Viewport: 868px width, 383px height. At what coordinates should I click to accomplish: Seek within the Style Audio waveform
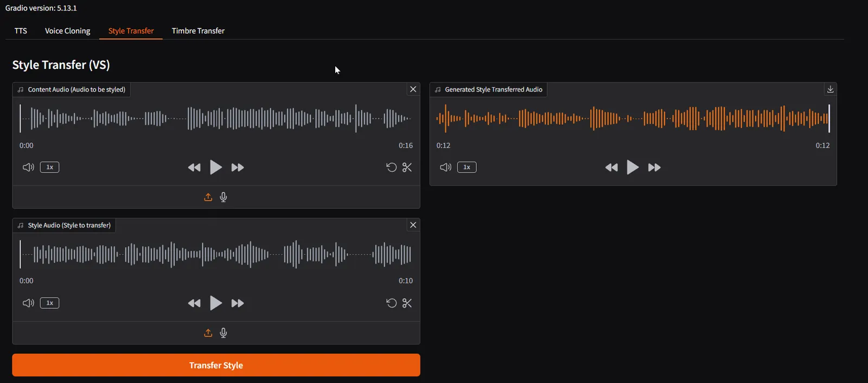216,254
